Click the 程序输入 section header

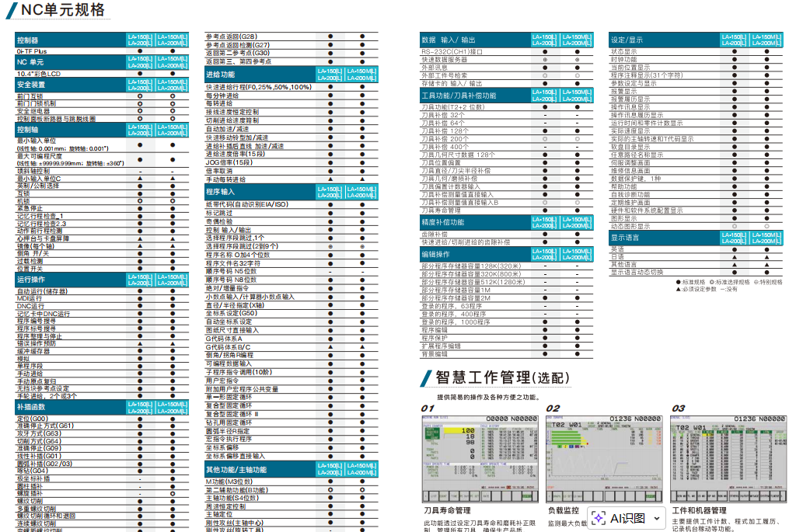pos(221,191)
